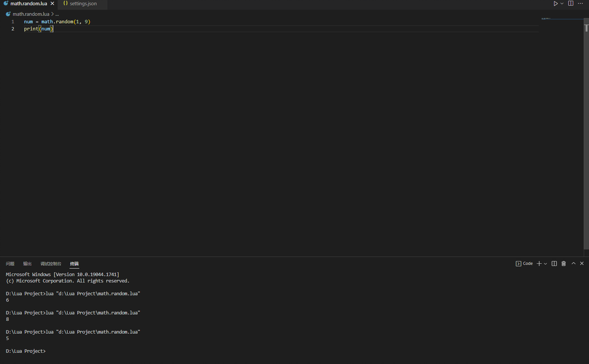Focus the D:\Lua Project> terminal prompt
Image resolution: width=589 pixels, height=364 pixels.
coord(26,351)
